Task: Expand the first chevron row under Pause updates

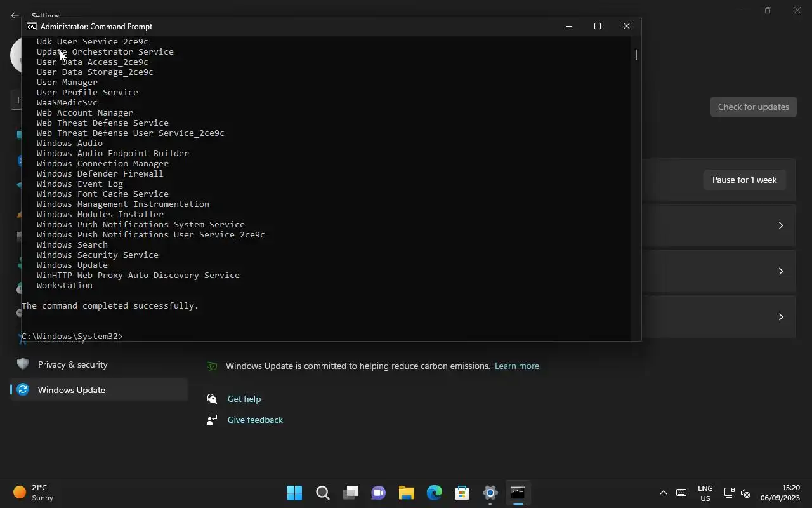Action: pos(781,225)
